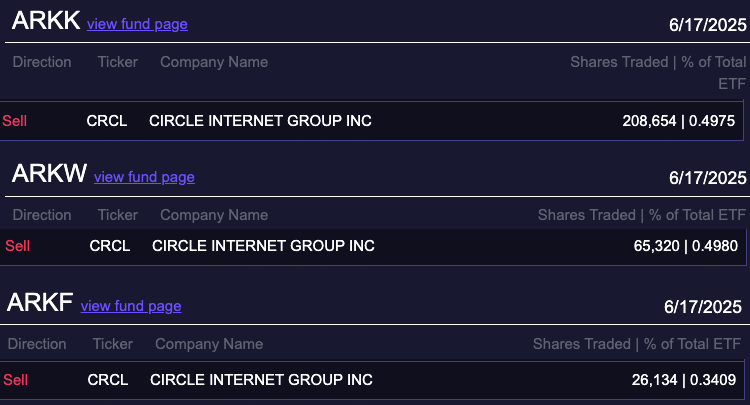Open the ARKF view fund page link
The height and width of the screenshot is (405, 750).
tap(131, 306)
